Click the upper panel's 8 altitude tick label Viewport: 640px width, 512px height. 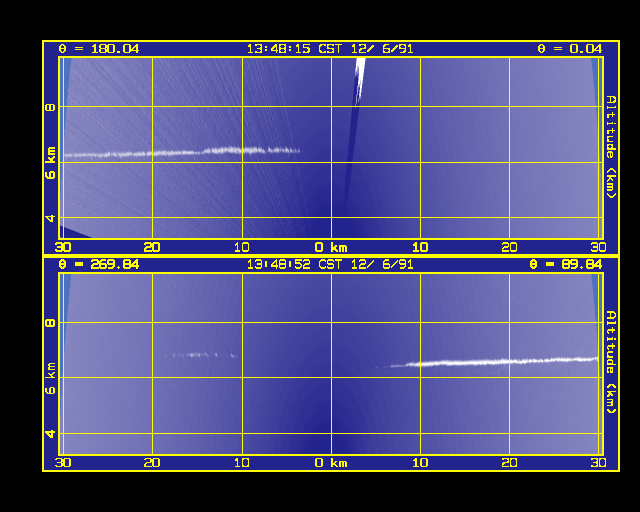pyautogui.click(x=50, y=108)
